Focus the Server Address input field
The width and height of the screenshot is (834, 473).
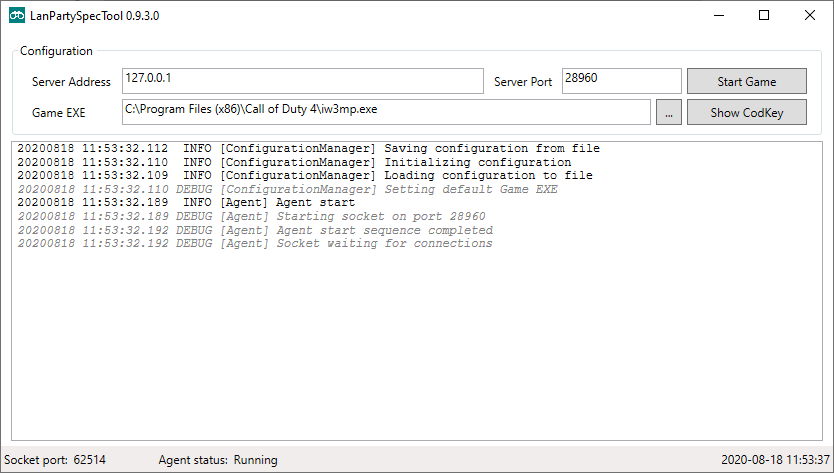coord(302,81)
